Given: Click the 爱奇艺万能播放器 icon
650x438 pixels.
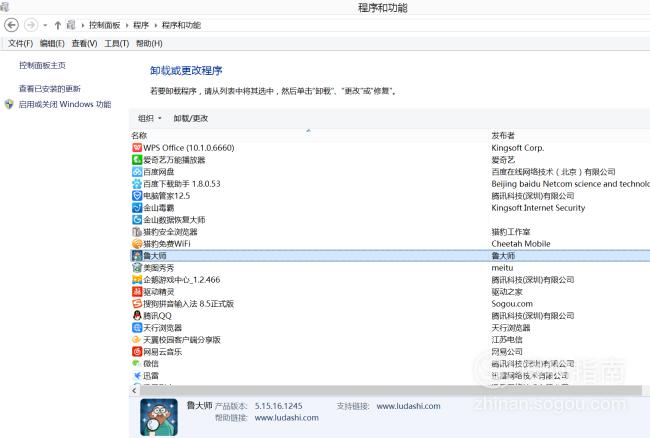Looking at the screenshot, I should 137,160.
